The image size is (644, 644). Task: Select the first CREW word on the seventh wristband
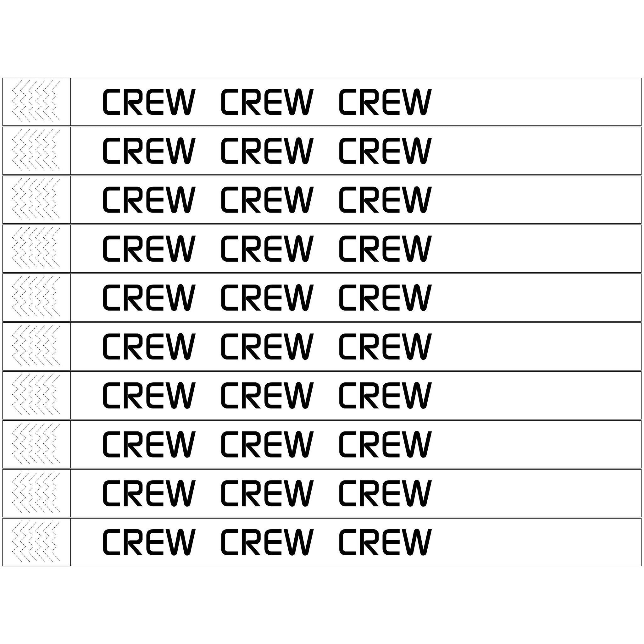pos(148,396)
